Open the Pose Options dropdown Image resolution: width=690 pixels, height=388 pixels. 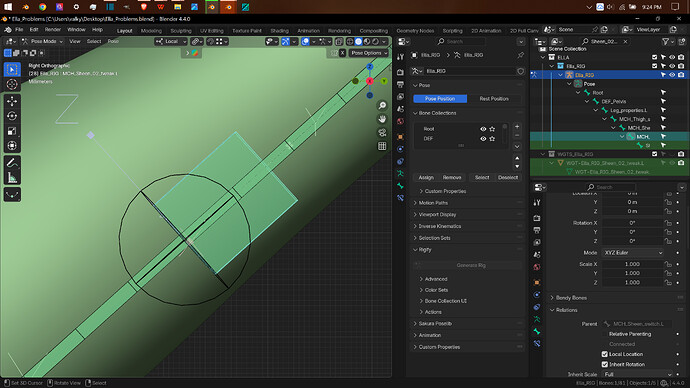[369, 53]
